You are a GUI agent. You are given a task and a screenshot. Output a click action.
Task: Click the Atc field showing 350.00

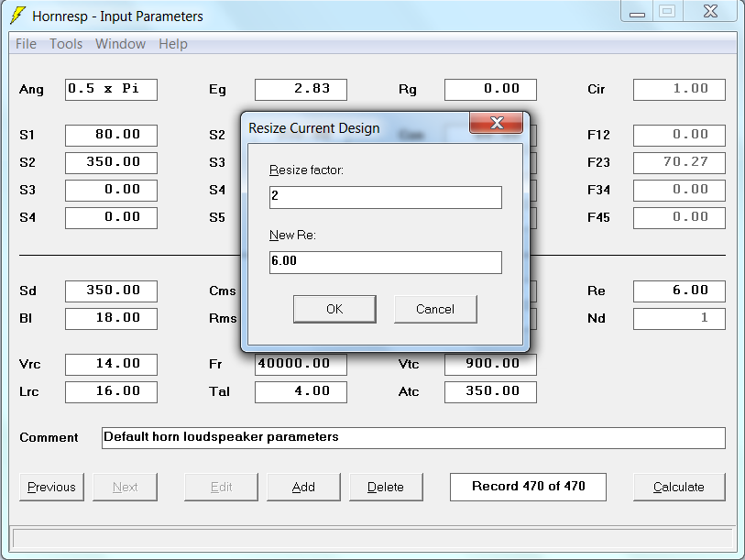pyautogui.click(x=490, y=392)
